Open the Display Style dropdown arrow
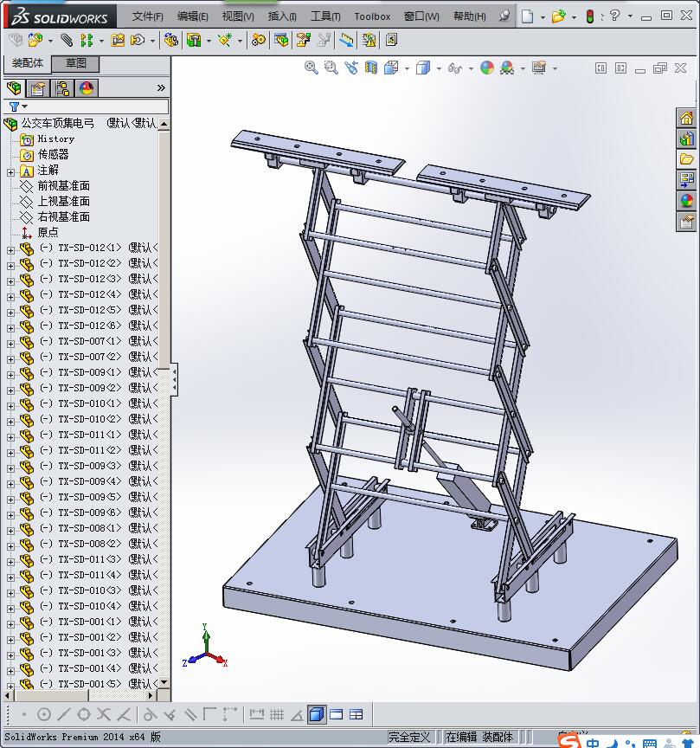The height and width of the screenshot is (748, 700). [x=439, y=68]
